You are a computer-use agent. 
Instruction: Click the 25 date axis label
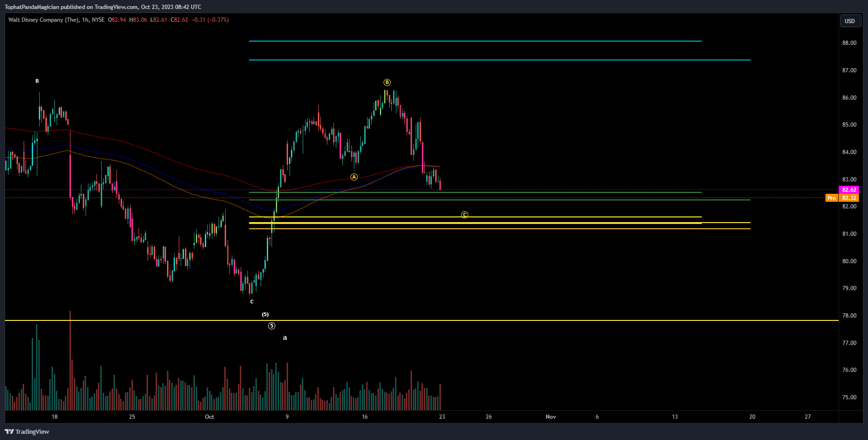[132, 417]
